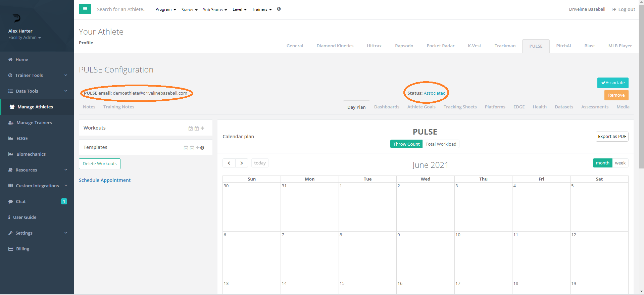Click the plus icon beside Workouts

(202, 128)
